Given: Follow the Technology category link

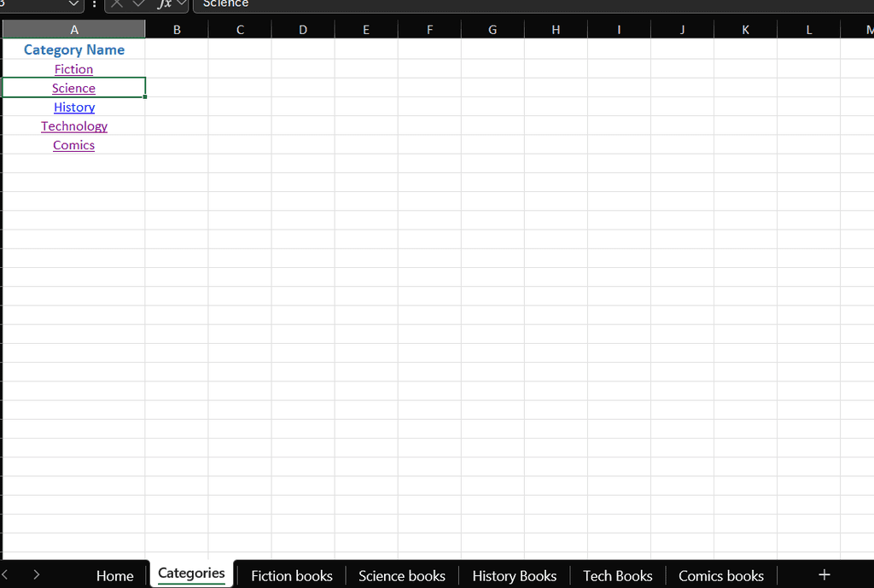Looking at the screenshot, I should tap(74, 126).
